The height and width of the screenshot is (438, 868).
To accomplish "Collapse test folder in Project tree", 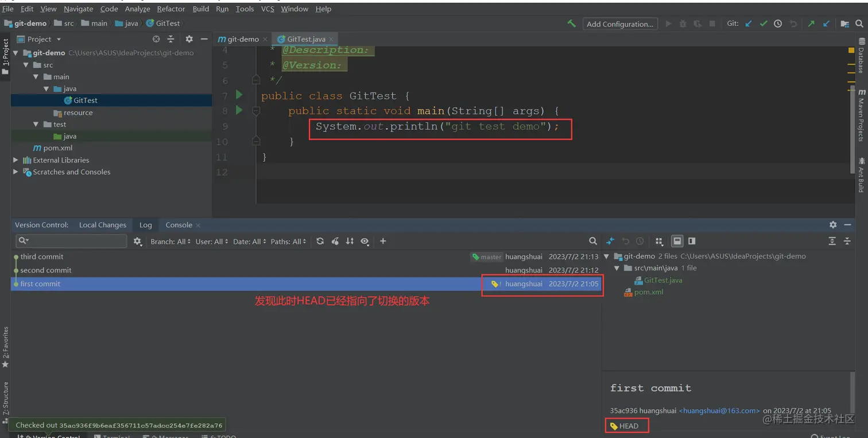I will point(36,125).
